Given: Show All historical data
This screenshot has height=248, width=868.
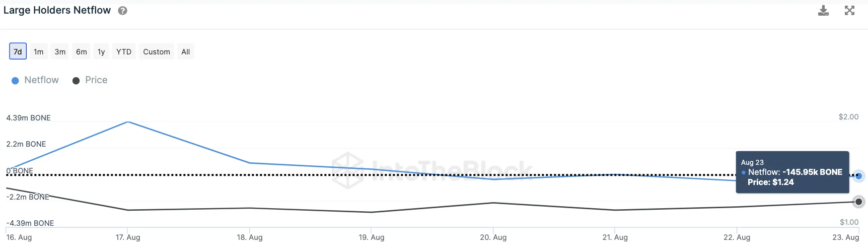Looking at the screenshot, I should pos(186,51).
